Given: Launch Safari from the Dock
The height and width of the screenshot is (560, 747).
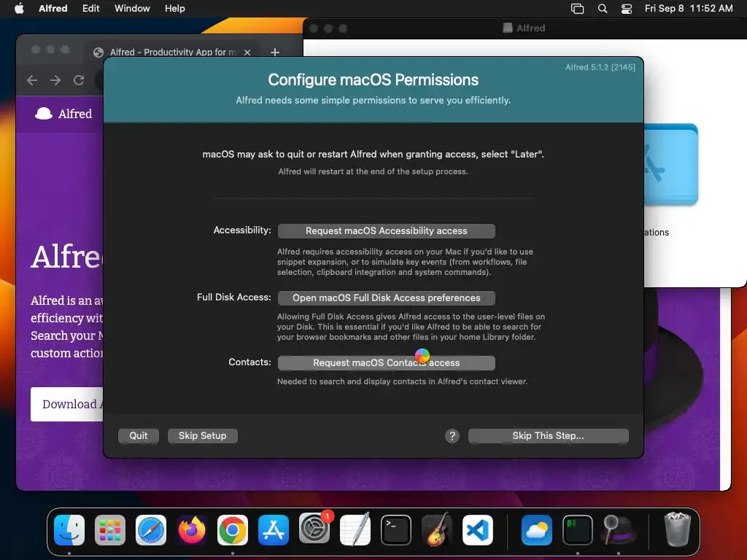Looking at the screenshot, I should click(151, 529).
